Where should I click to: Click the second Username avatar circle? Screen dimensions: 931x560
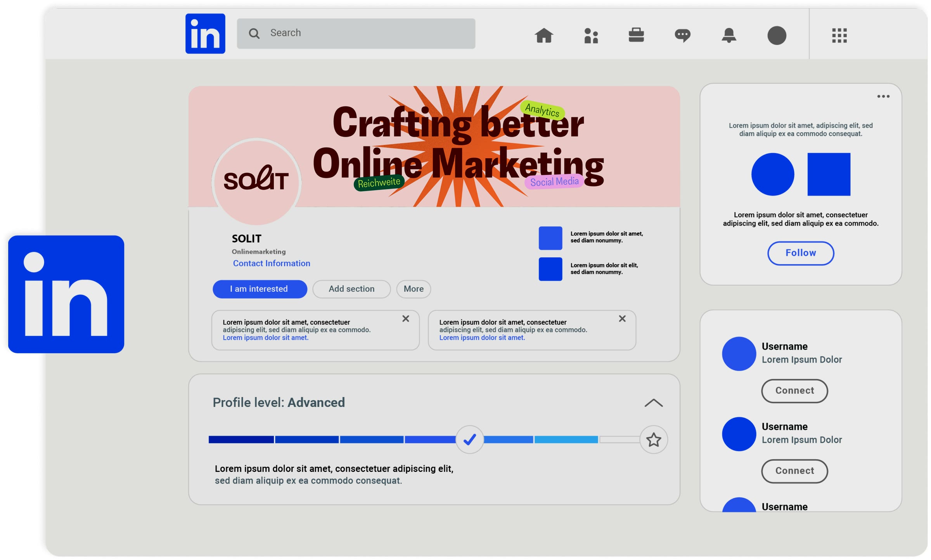739,434
